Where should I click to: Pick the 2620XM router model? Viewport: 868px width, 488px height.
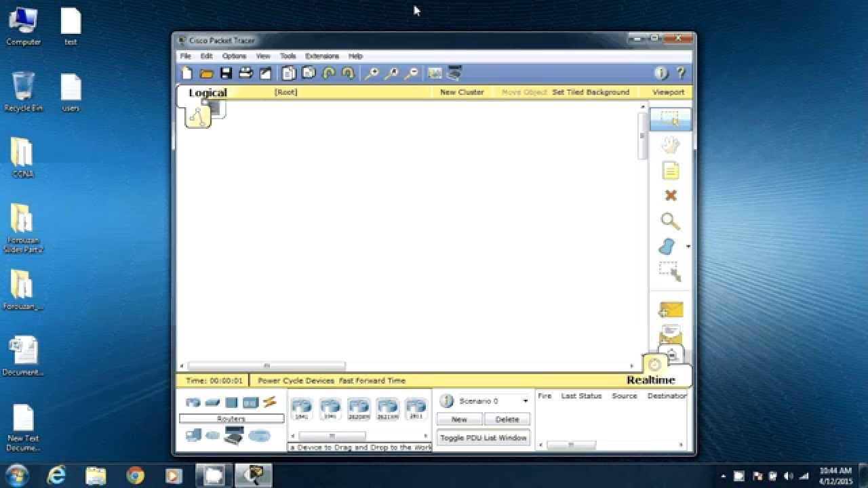pyautogui.click(x=359, y=409)
